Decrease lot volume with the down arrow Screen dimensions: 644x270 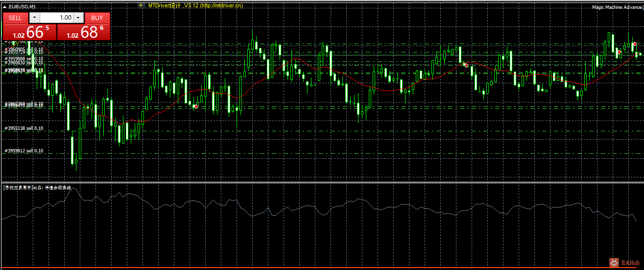[34, 18]
